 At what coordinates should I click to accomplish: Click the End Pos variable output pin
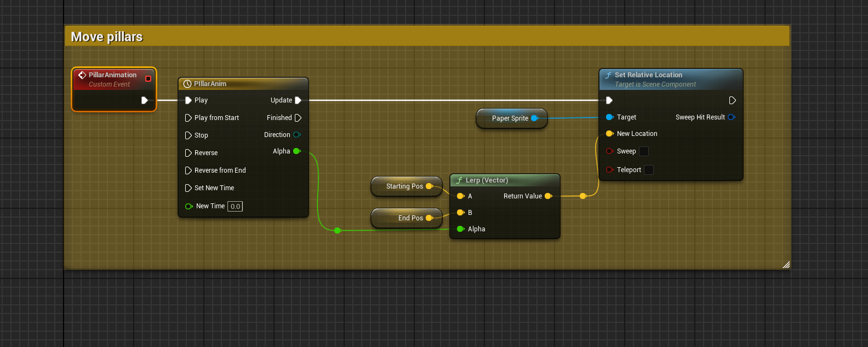pos(430,218)
